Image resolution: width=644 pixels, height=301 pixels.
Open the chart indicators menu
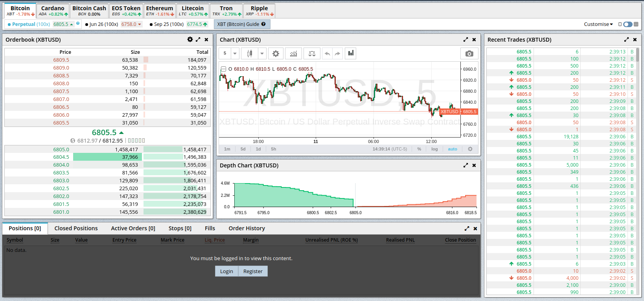pyautogui.click(x=293, y=53)
